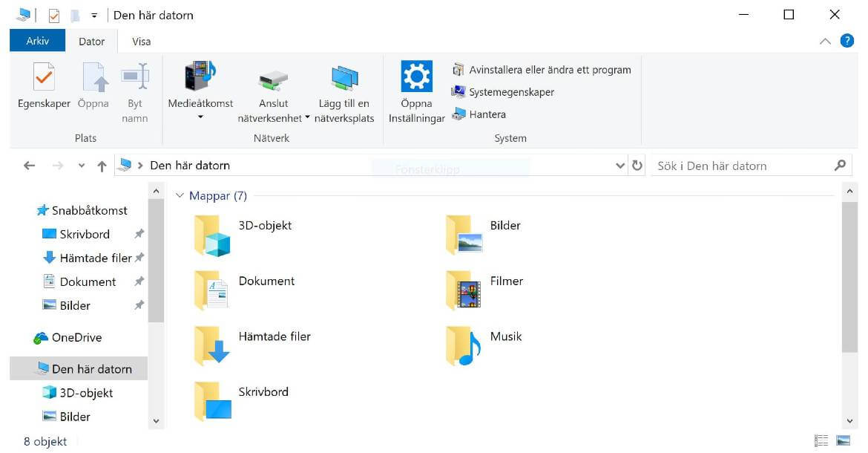Go up a level with the up arrow
This screenshot has width=868, height=453.
point(102,165)
